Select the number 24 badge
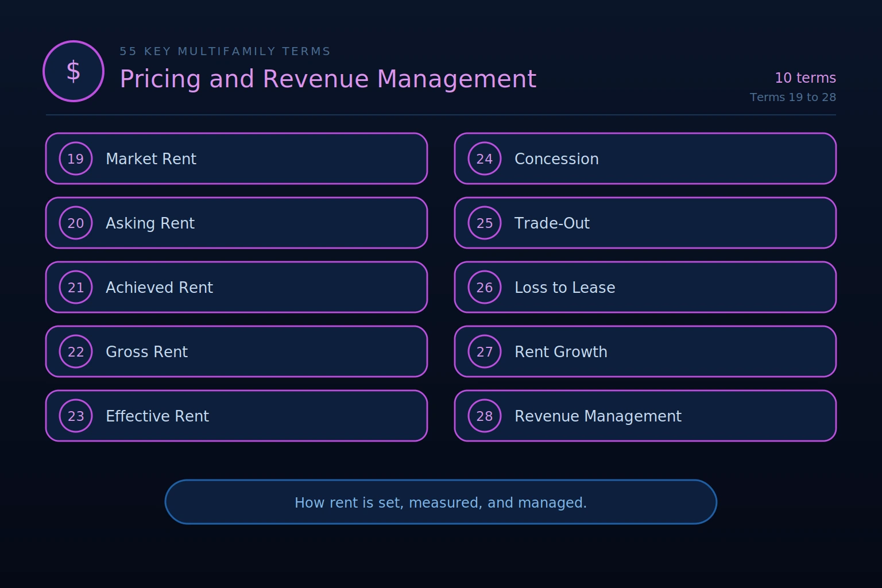The image size is (882, 588). click(x=485, y=158)
